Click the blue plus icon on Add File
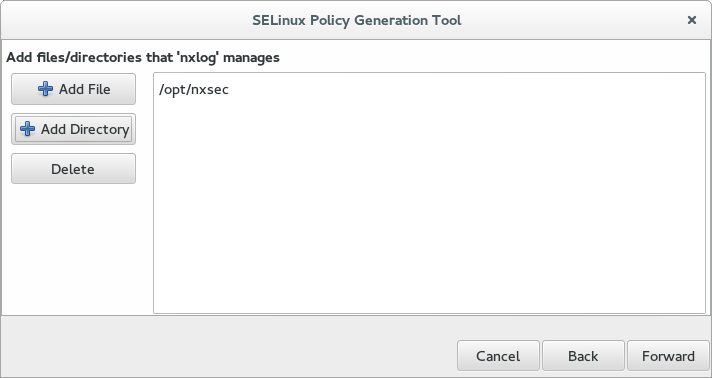This screenshot has width=712, height=378. (45, 89)
